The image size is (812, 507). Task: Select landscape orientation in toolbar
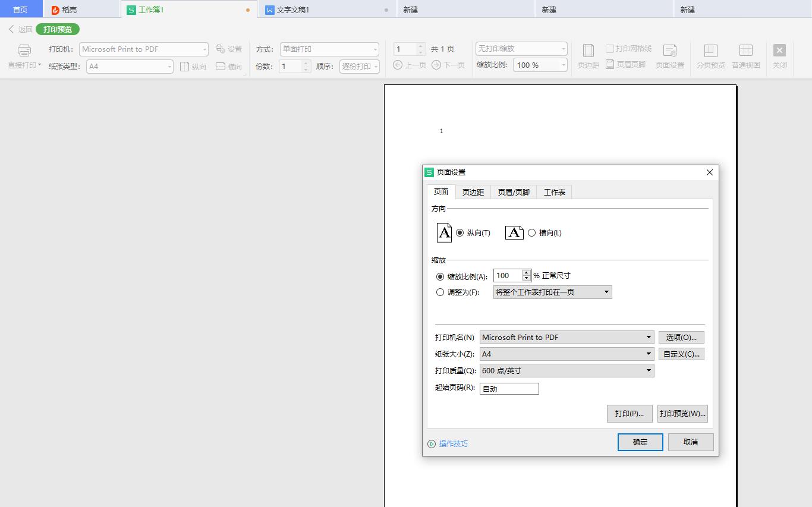click(x=229, y=67)
